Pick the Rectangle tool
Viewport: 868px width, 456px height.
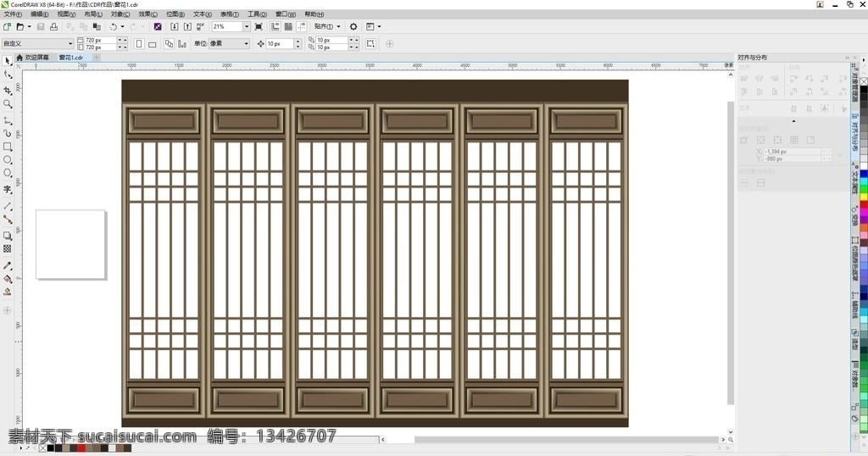click(7, 147)
